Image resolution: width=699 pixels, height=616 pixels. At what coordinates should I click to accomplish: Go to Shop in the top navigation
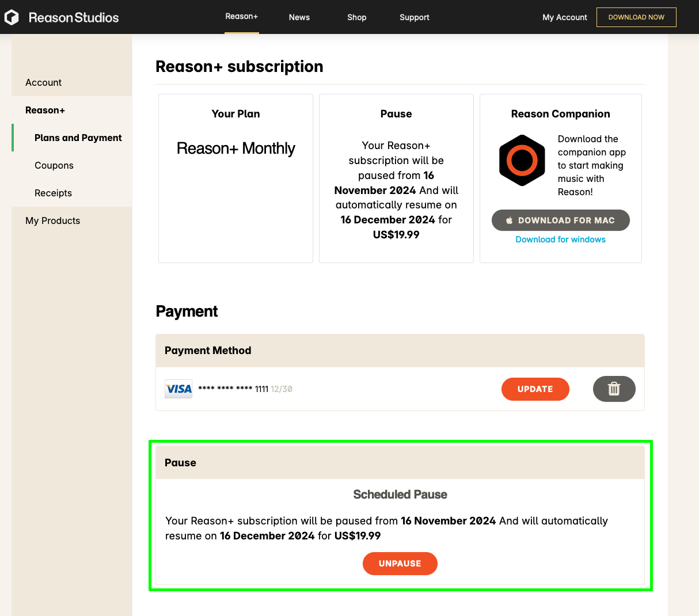click(x=357, y=17)
